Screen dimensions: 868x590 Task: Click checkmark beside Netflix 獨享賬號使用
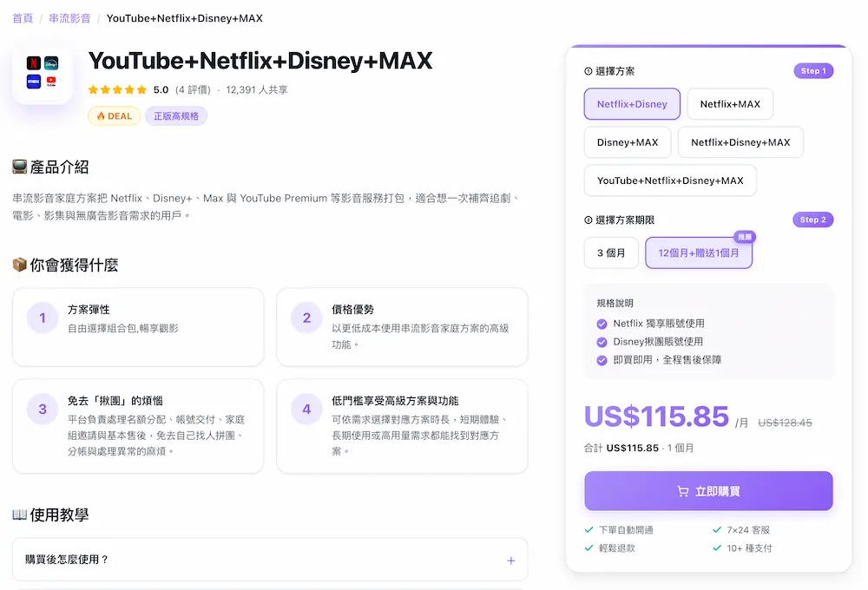602,324
